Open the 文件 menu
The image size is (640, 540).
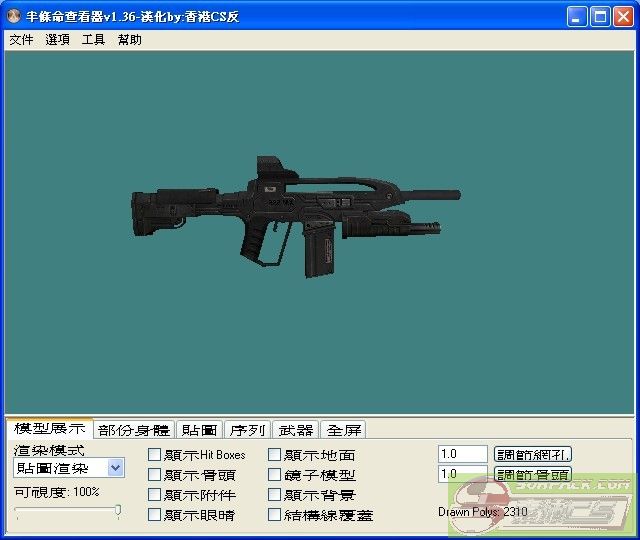tap(21, 40)
